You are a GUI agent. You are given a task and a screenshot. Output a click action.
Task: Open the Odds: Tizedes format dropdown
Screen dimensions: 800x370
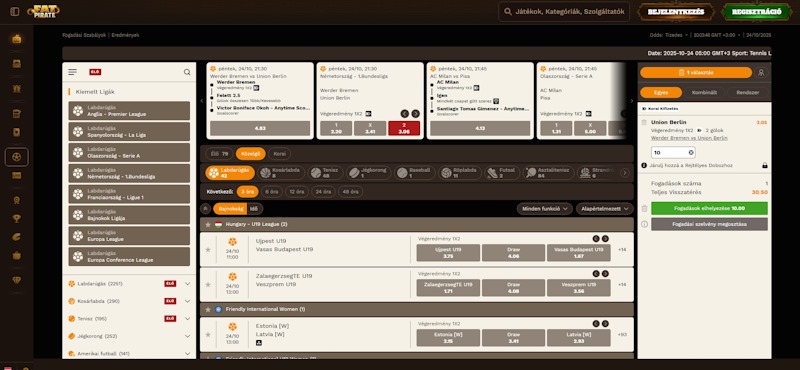(x=670, y=35)
